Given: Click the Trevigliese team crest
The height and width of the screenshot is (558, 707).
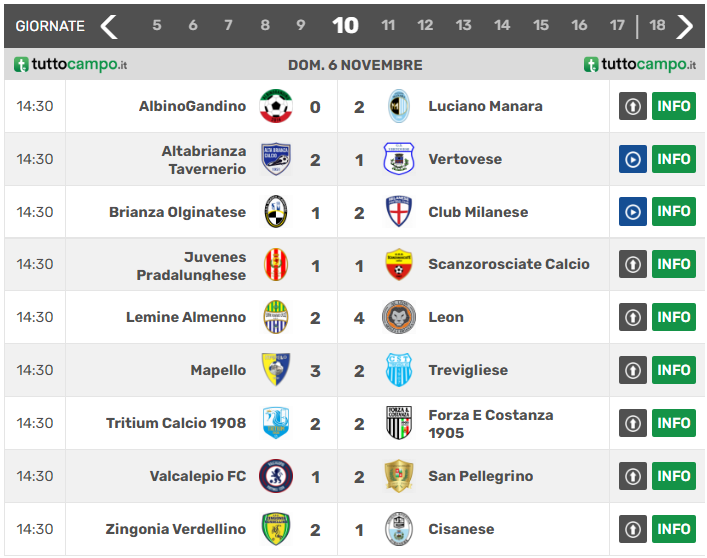Looking at the screenshot, I should point(399,370).
